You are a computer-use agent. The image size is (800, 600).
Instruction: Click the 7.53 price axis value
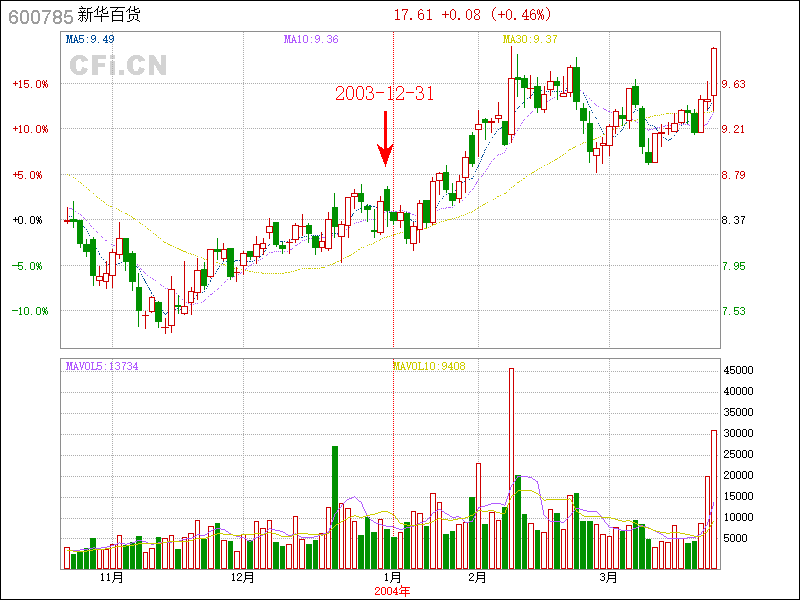tap(733, 311)
